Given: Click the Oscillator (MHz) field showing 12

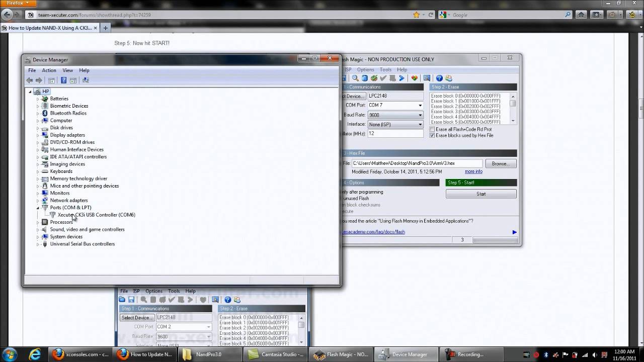Looking at the screenshot, I should point(395,134).
